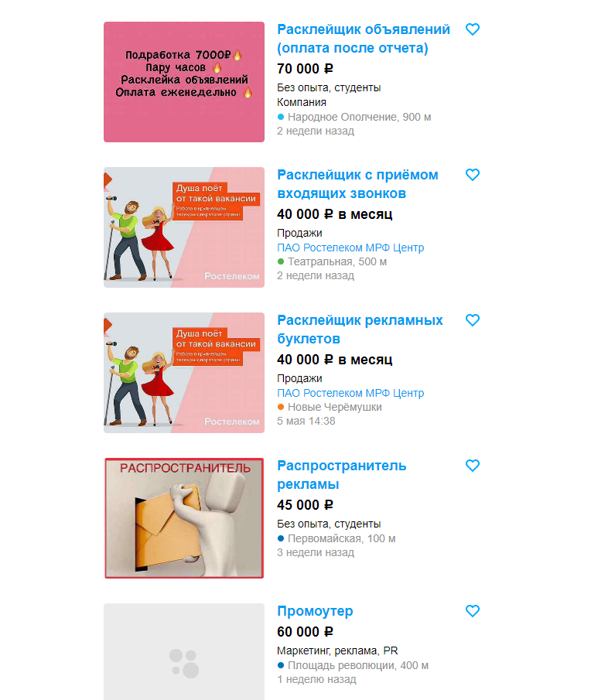Toggle heart for Расклейщик с приёмом входящих звонков
This screenshot has width=615, height=700.
coord(473,175)
